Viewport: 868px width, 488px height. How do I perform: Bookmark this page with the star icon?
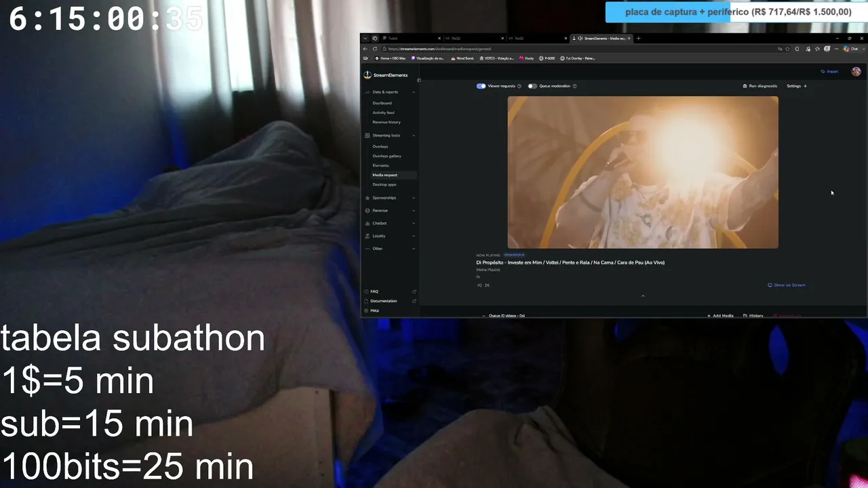[x=789, y=49]
